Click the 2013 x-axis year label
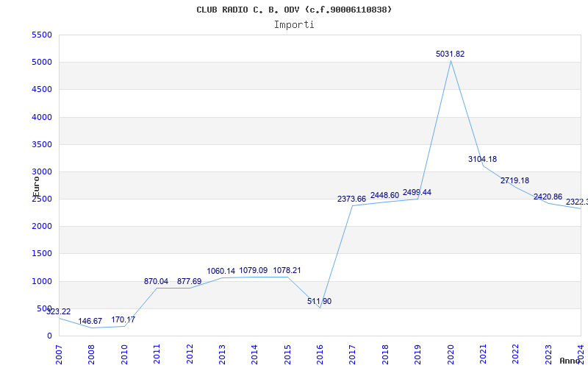The image size is (588, 368). (x=222, y=355)
